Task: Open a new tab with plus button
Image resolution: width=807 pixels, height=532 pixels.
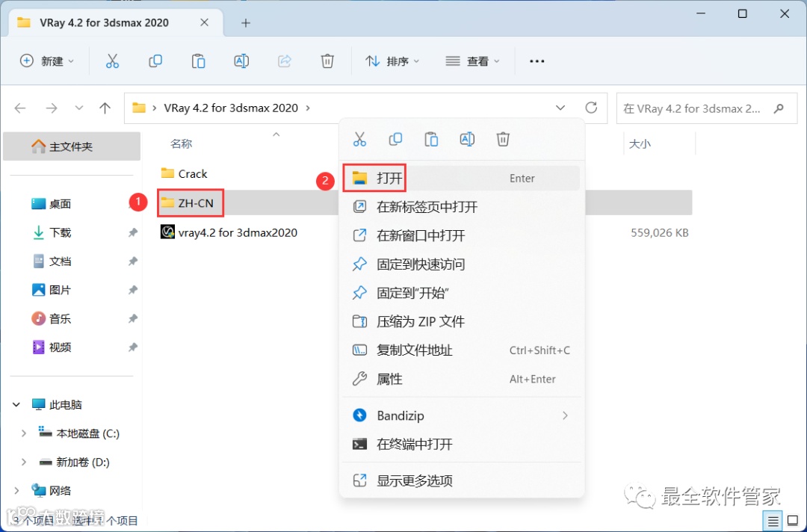Action: (246, 22)
